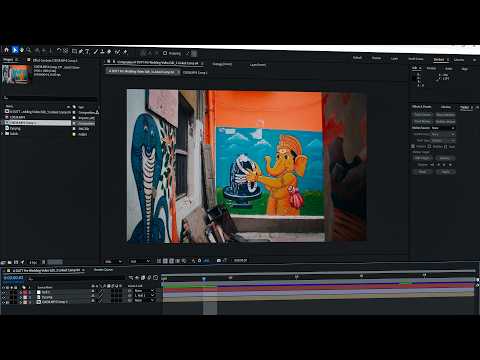Viewport: 480px width, 360px height.
Task: Open the magnification ratio dropdown below viewer
Action: tap(113, 262)
